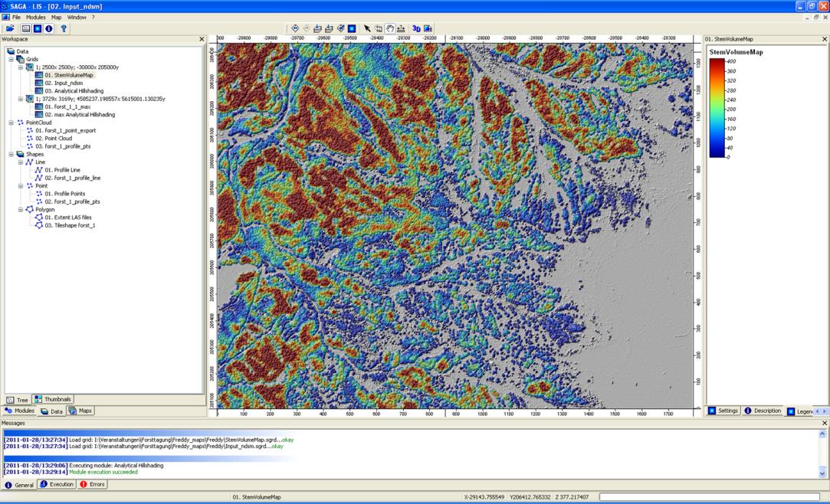Switch to the Tree view tab
The image size is (830, 504).
17,400
